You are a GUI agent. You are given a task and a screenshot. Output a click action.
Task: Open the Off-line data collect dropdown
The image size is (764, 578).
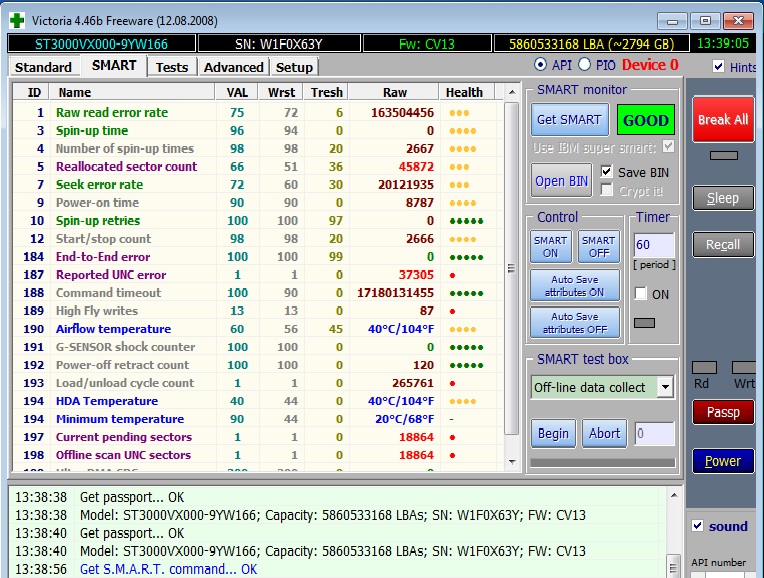click(x=665, y=387)
